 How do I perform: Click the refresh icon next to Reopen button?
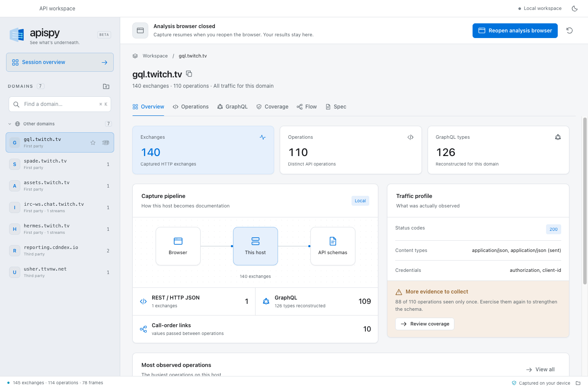click(569, 31)
